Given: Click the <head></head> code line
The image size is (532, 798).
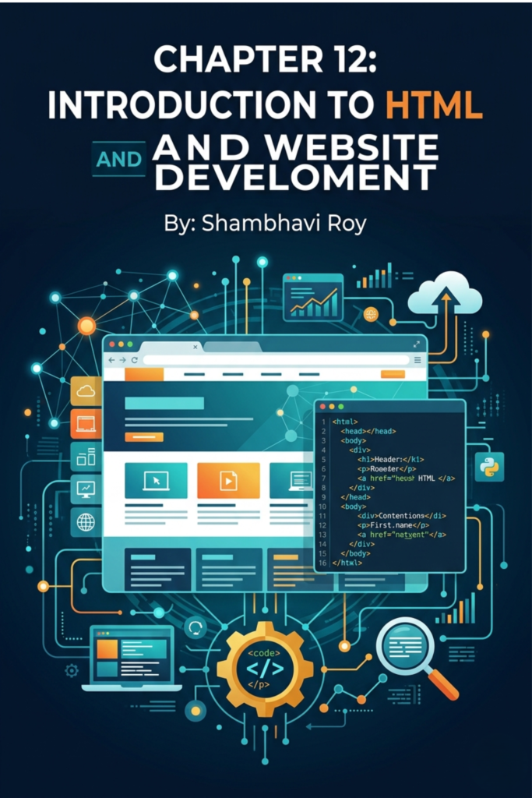Looking at the screenshot, I should point(368,431).
